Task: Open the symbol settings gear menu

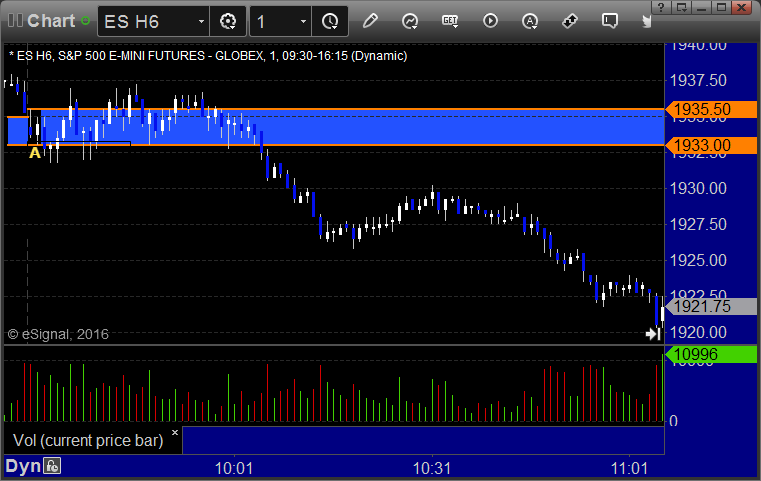Action: [228, 21]
